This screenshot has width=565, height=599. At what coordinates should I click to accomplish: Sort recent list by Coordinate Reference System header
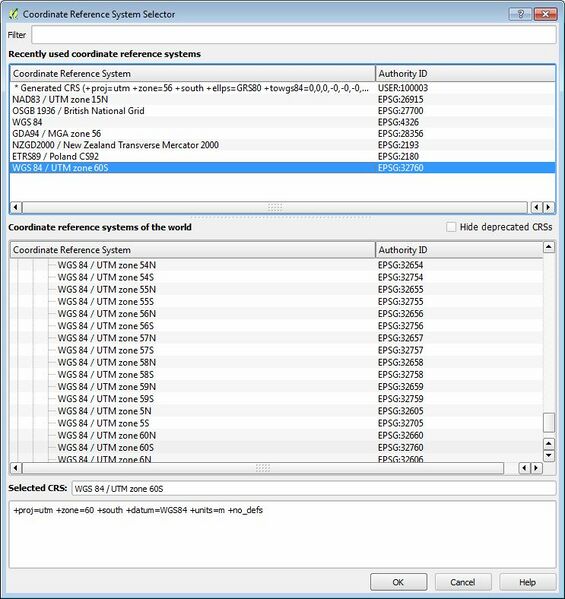193,73
